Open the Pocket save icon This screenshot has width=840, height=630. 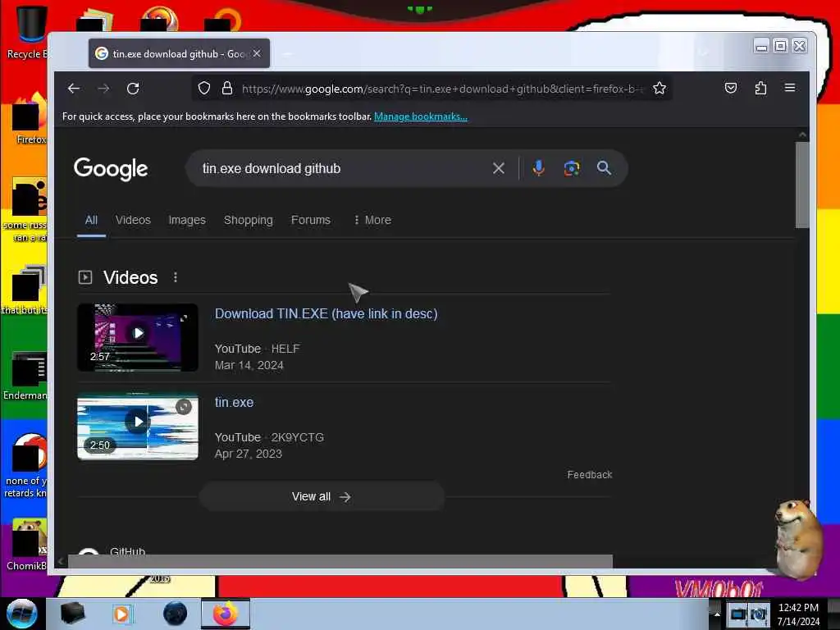(731, 88)
